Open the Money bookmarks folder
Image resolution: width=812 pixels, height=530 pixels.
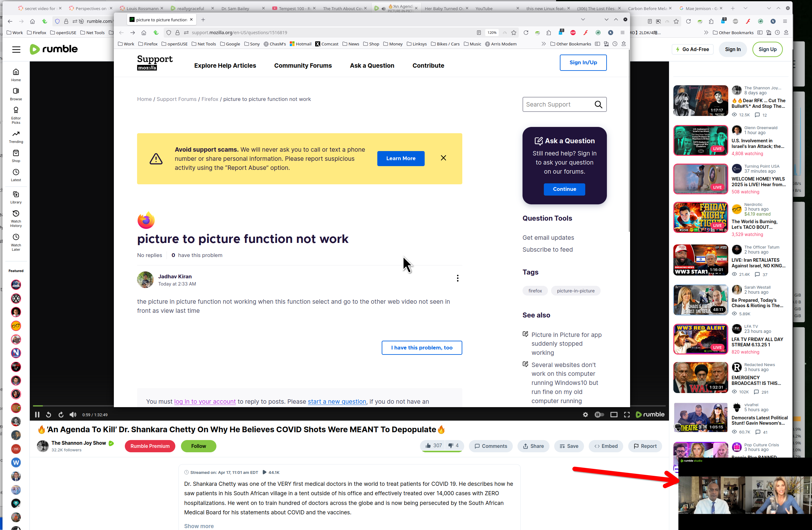[393, 44]
